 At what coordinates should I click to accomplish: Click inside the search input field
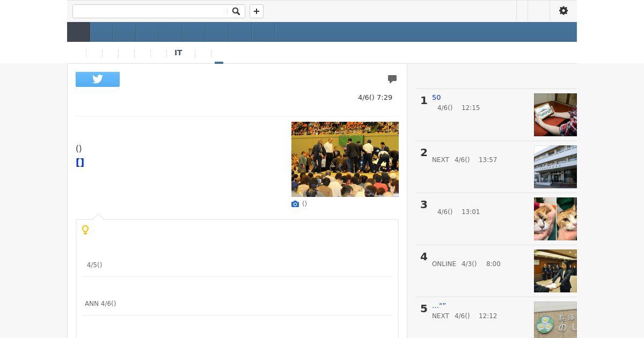[150, 11]
